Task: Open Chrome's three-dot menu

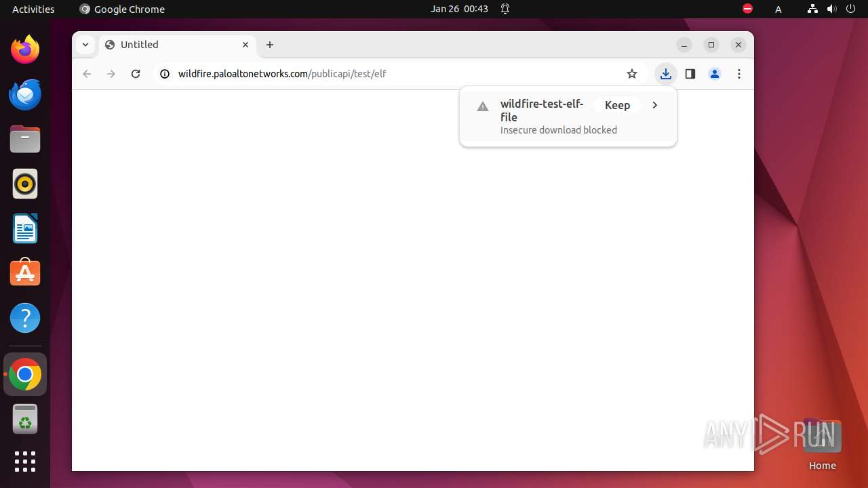Action: (x=739, y=74)
